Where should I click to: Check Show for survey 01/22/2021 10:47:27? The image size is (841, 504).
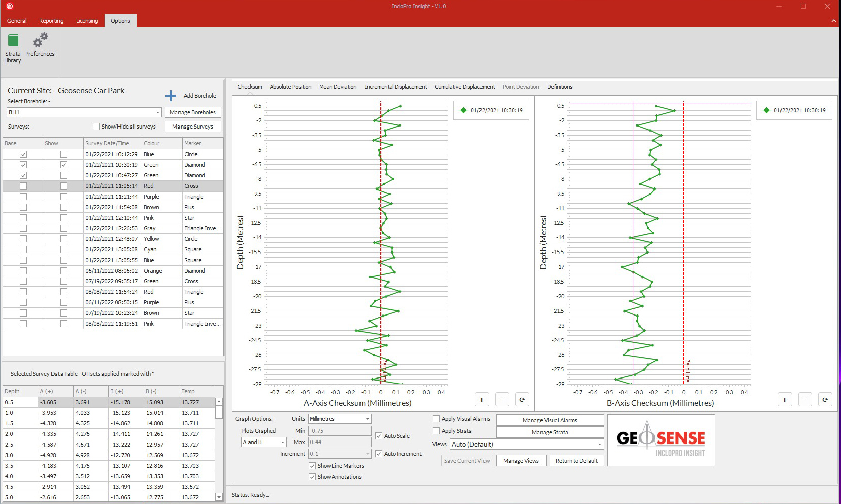[x=64, y=175]
